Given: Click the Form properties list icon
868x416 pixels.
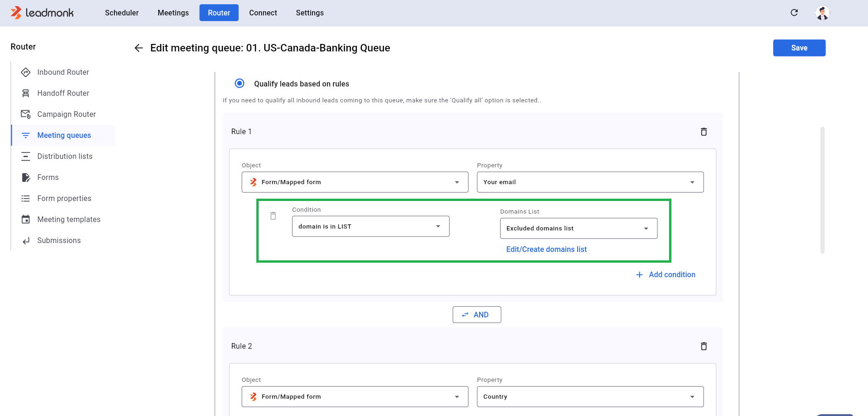Looking at the screenshot, I should click(26, 198).
